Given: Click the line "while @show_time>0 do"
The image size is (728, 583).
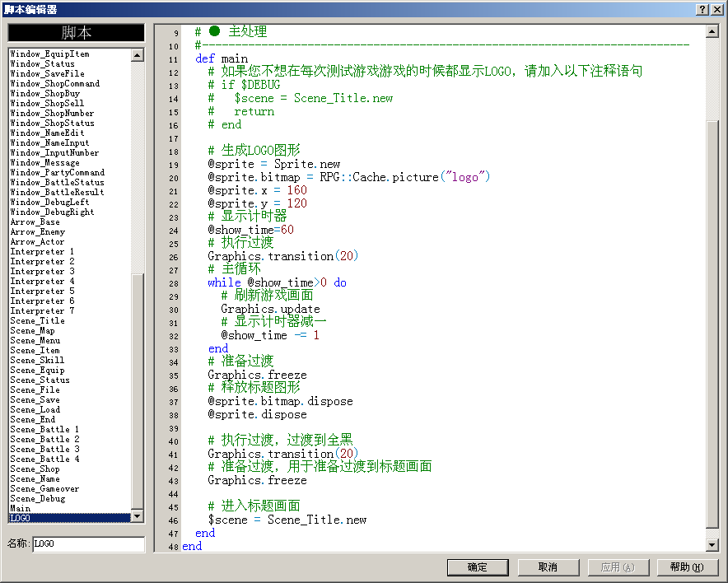Looking at the screenshot, I should pyautogui.click(x=278, y=282).
